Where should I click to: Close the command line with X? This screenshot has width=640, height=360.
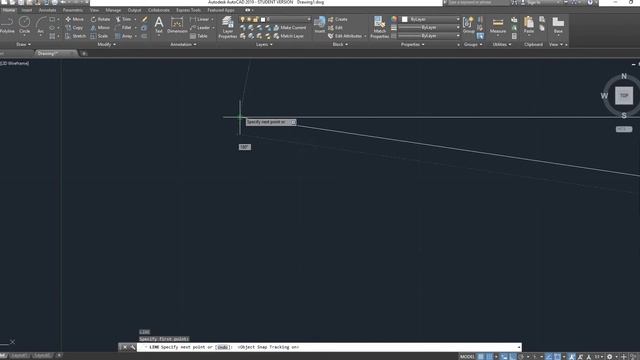click(124, 347)
